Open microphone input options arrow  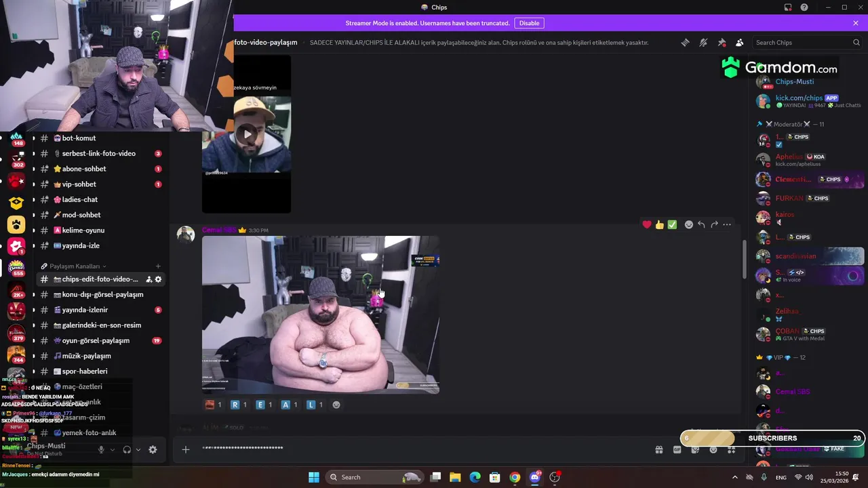[x=113, y=449]
